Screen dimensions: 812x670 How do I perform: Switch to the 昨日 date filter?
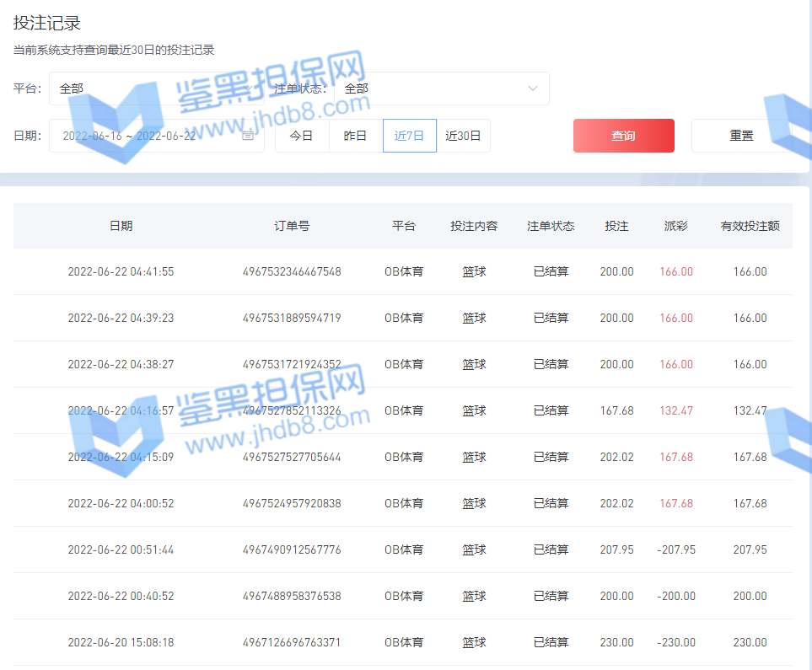click(x=355, y=136)
